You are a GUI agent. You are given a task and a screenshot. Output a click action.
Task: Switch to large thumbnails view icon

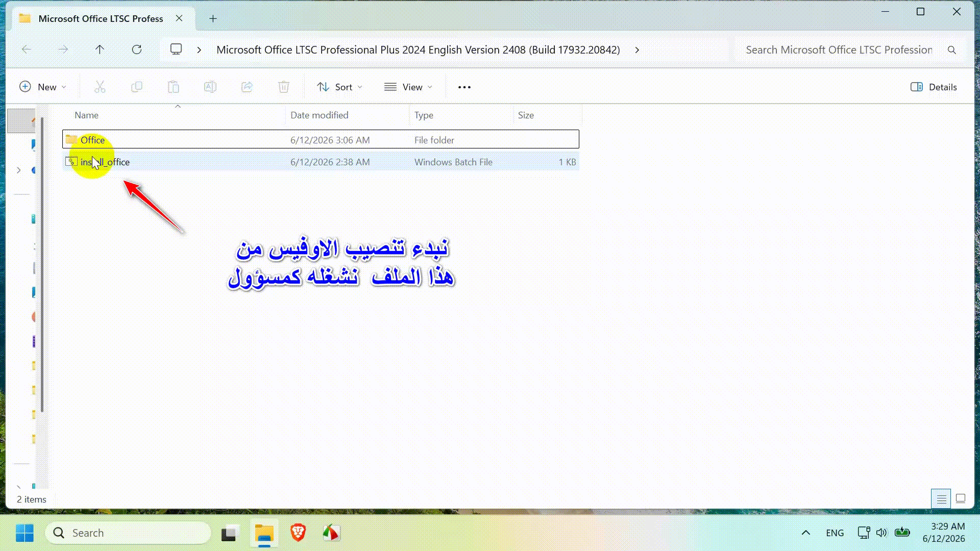[x=961, y=499]
